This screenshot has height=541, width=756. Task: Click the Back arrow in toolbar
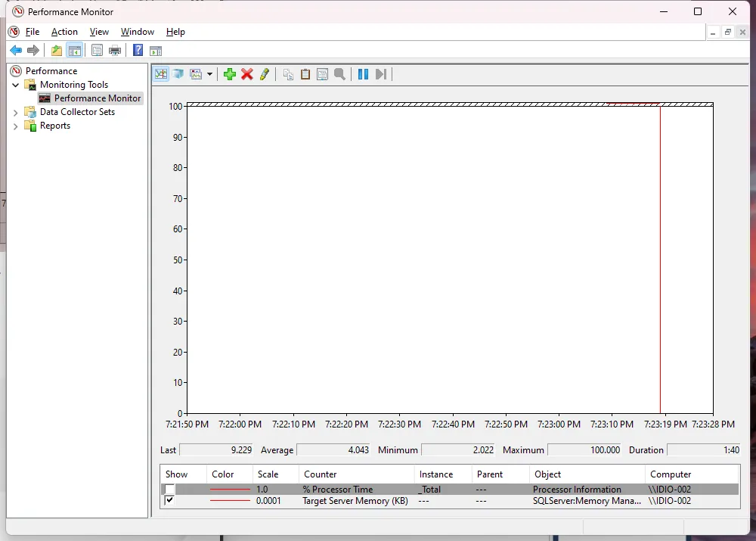tap(16, 51)
